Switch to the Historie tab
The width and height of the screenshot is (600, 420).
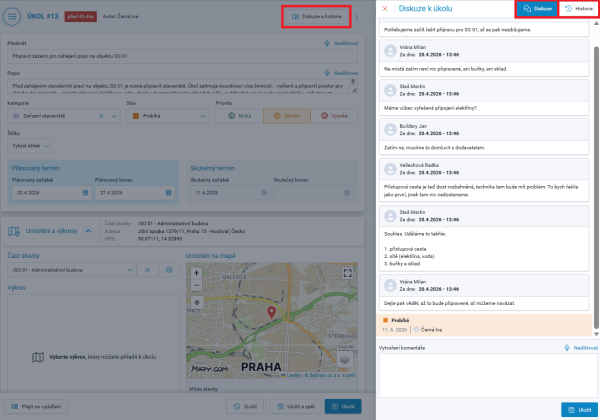[579, 8]
